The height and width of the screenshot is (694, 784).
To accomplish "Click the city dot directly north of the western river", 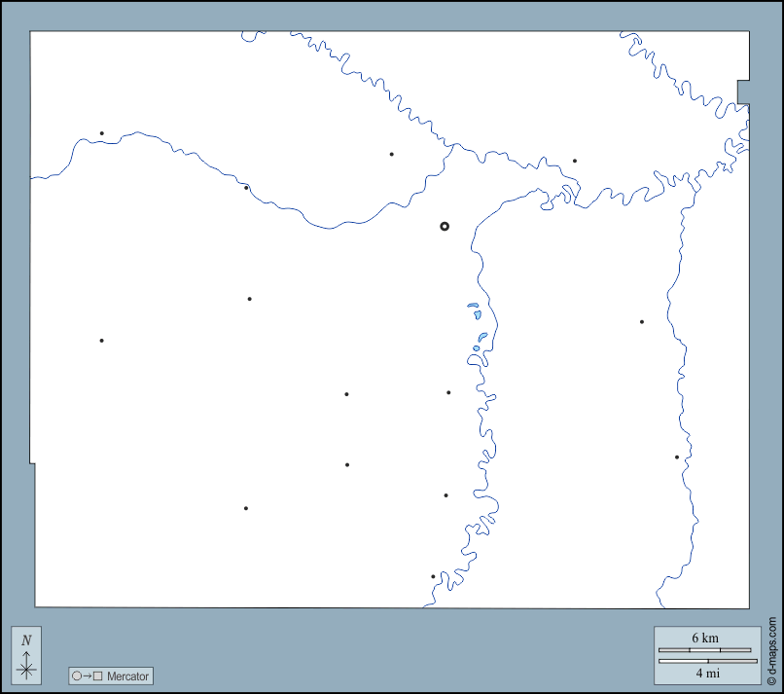I will [x=391, y=154].
